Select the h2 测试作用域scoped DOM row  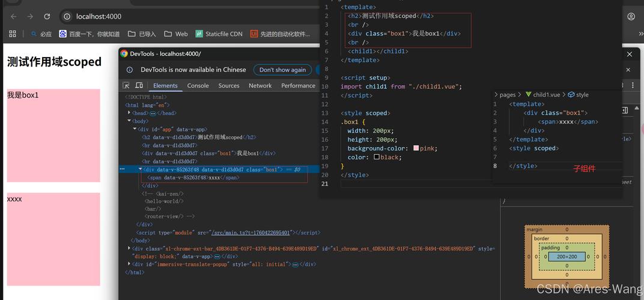(x=198, y=137)
